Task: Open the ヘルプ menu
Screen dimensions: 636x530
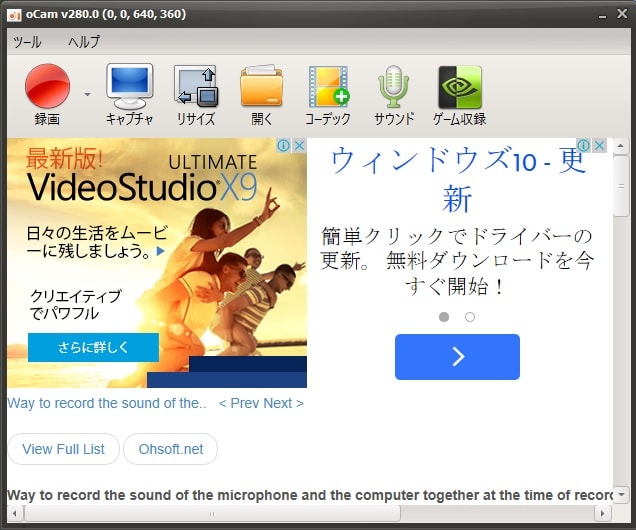Action: coord(84,42)
